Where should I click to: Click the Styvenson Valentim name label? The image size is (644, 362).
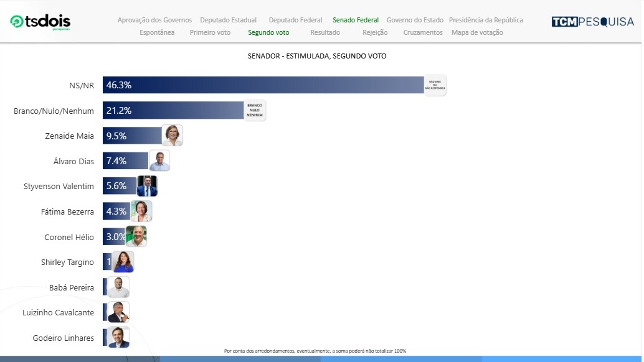click(59, 187)
